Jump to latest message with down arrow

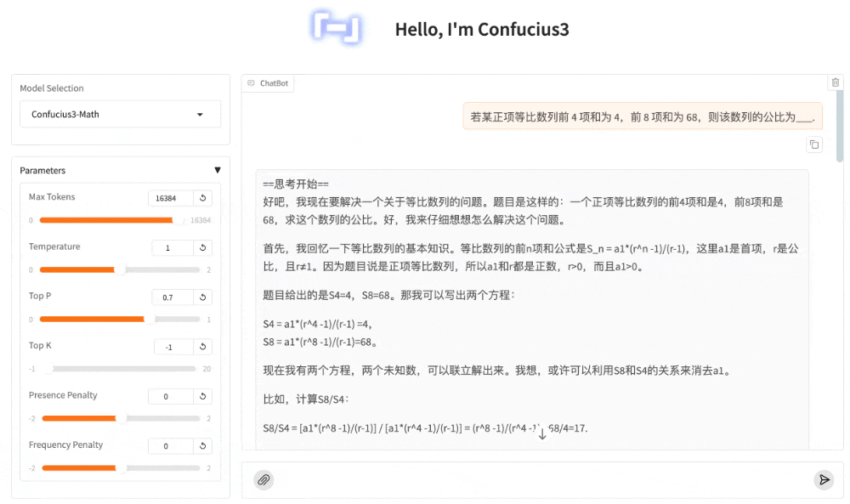click(x=542, y=433)
